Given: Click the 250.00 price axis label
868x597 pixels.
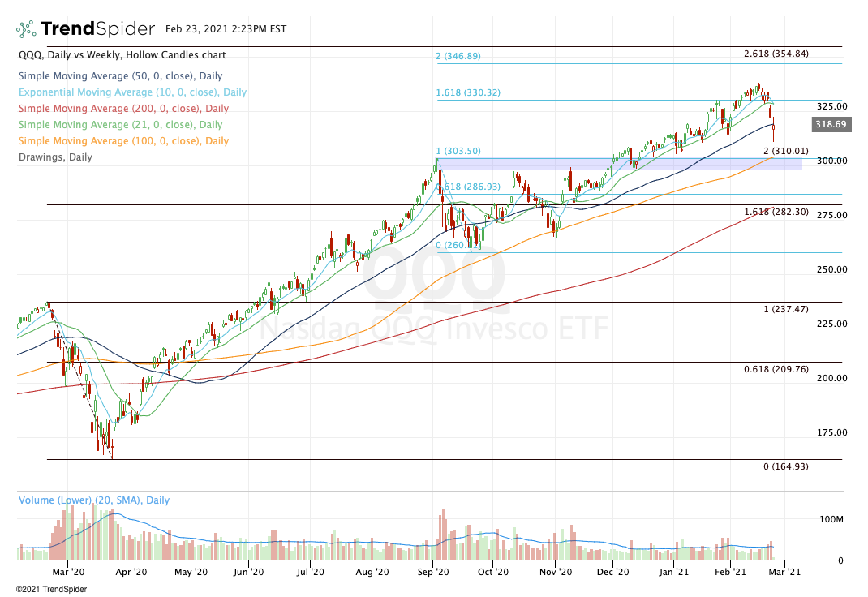Looking at the screenshot, I should [832, 269].
